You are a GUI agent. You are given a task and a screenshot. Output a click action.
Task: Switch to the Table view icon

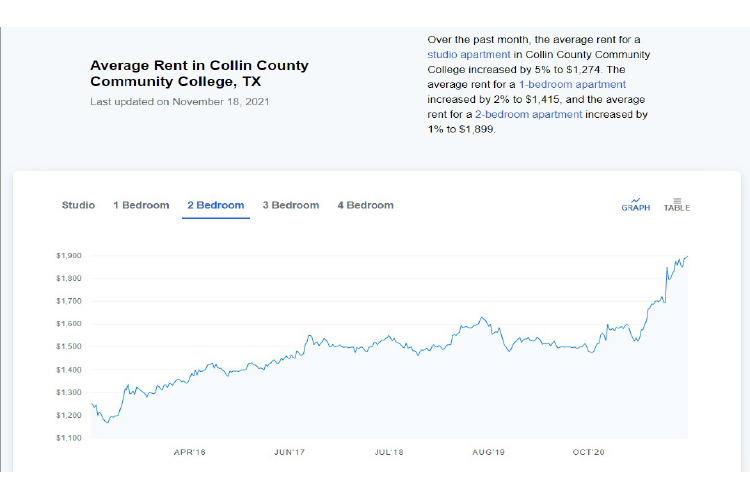click(x=677, y=204)
